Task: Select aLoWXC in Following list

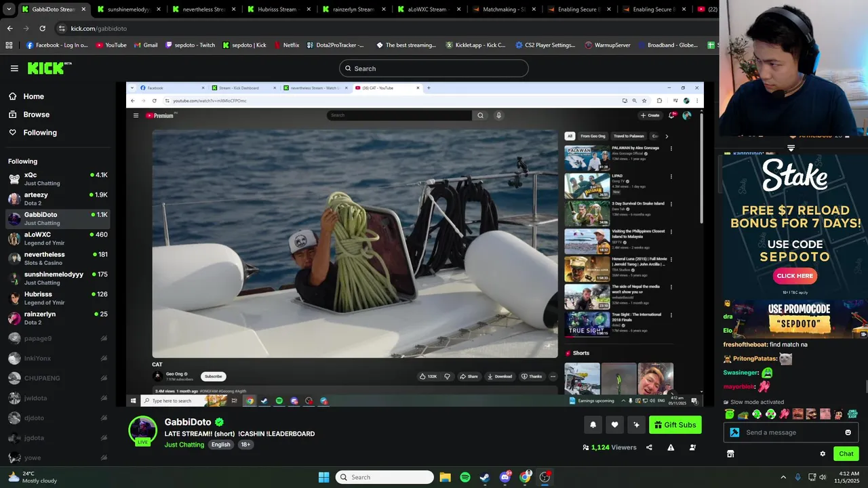Action: (x=57, y=239)
